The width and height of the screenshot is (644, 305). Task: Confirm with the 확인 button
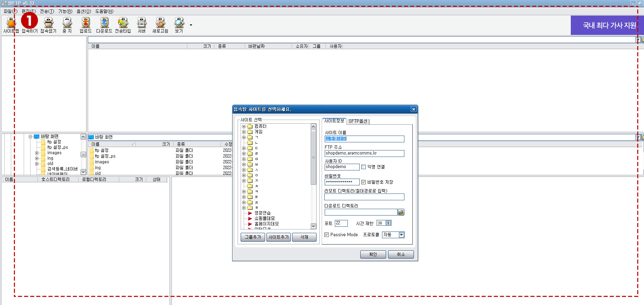tap(373, 255)
